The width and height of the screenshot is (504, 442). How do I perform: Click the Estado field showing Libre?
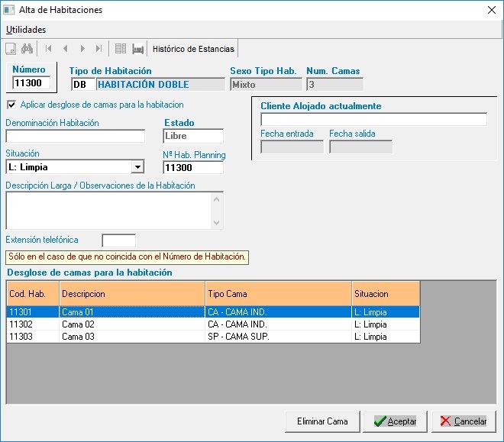pyautogui.click(x=193, y=136)
